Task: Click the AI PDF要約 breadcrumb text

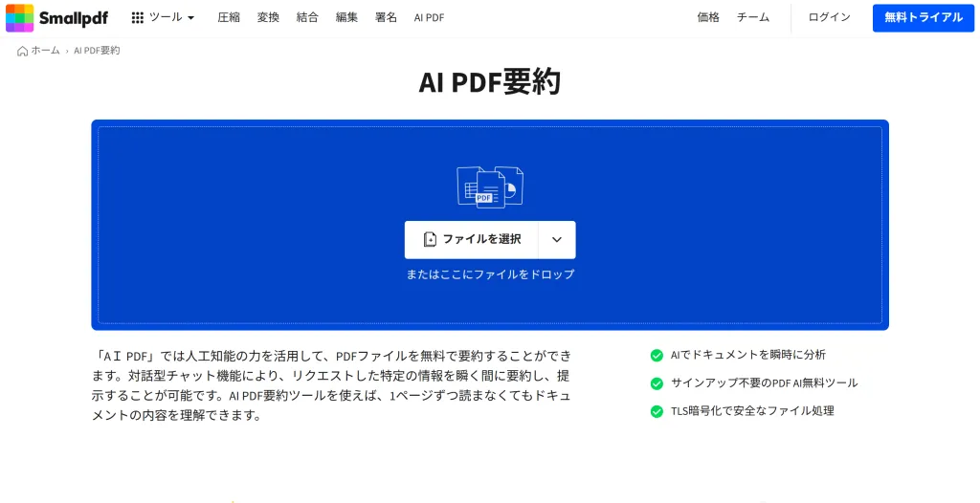Action: [x=97, y=51]
